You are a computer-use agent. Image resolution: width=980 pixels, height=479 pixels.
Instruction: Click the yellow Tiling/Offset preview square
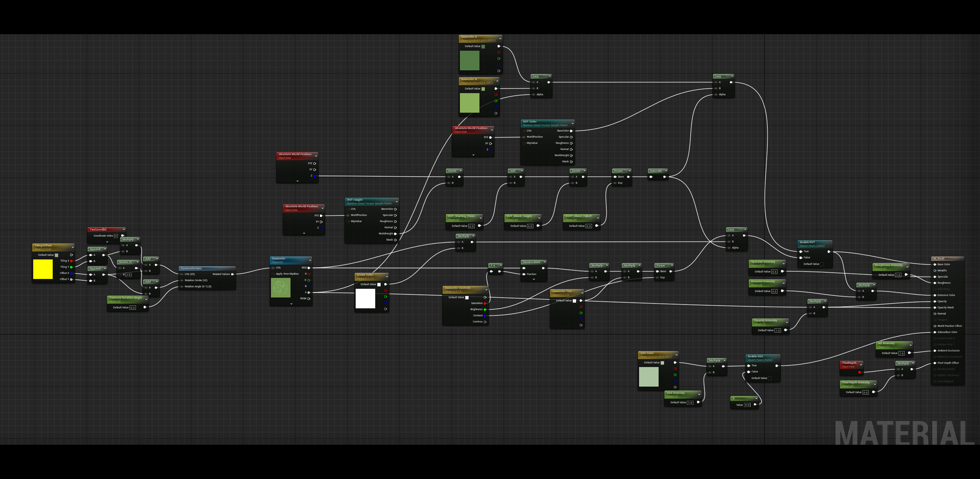[43, 269]
